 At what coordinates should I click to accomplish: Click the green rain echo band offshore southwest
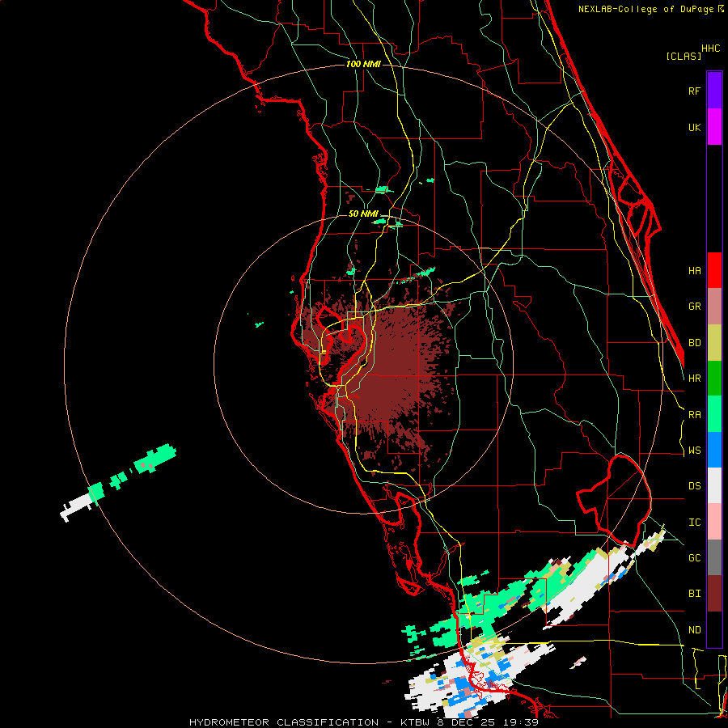pos(154,459)
